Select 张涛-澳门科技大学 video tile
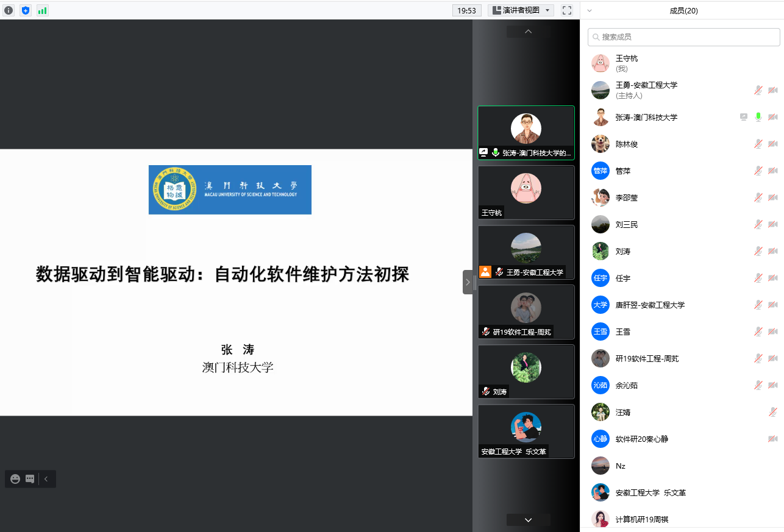This screenshot has height=532, width=784. point(526,133)
